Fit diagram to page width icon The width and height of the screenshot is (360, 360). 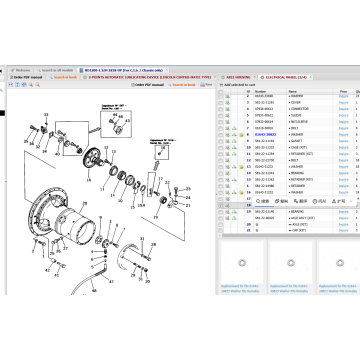pos(17,85)
